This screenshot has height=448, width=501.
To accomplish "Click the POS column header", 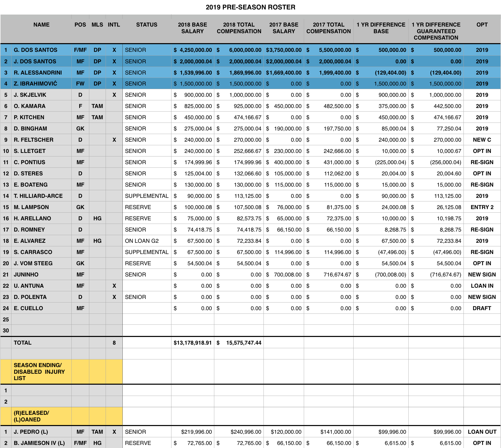I will 80,25.
